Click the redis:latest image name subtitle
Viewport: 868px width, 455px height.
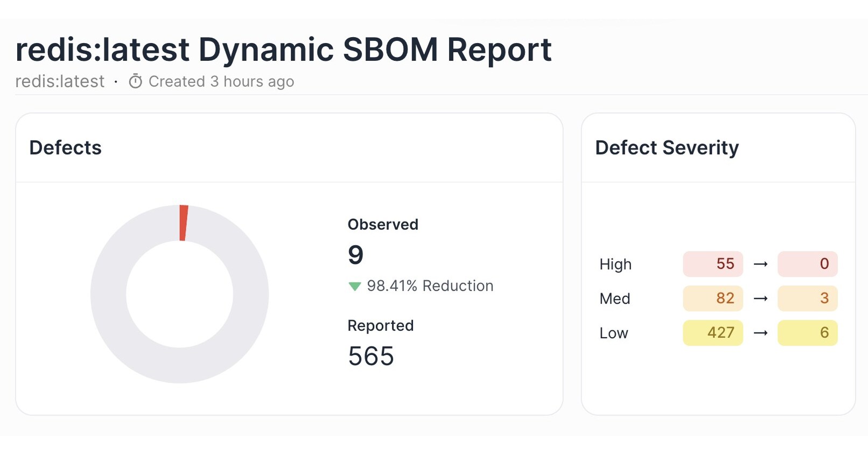click(60, 81)
